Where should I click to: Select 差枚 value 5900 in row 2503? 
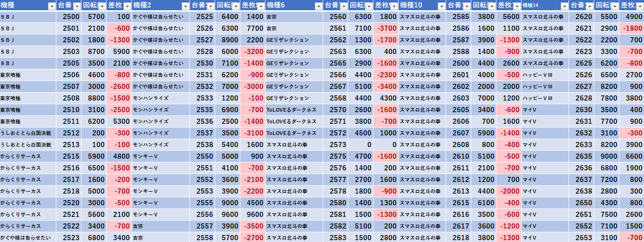[119, 51]
